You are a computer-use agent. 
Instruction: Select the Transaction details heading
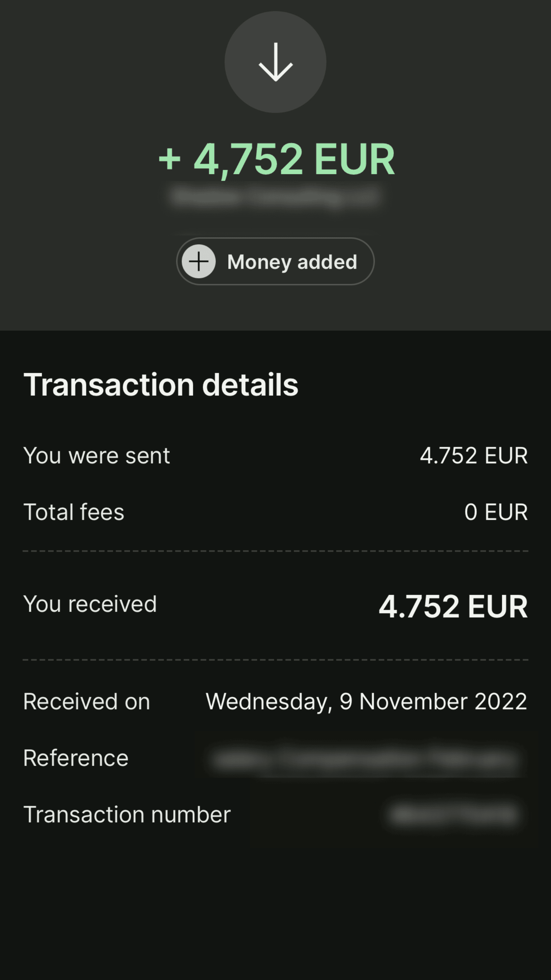pos(161,385)
